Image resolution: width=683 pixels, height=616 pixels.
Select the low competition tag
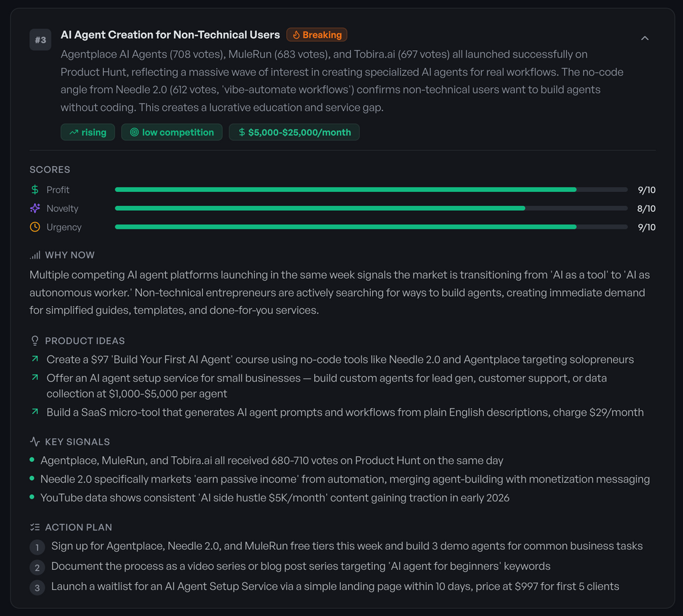(171, 133)
